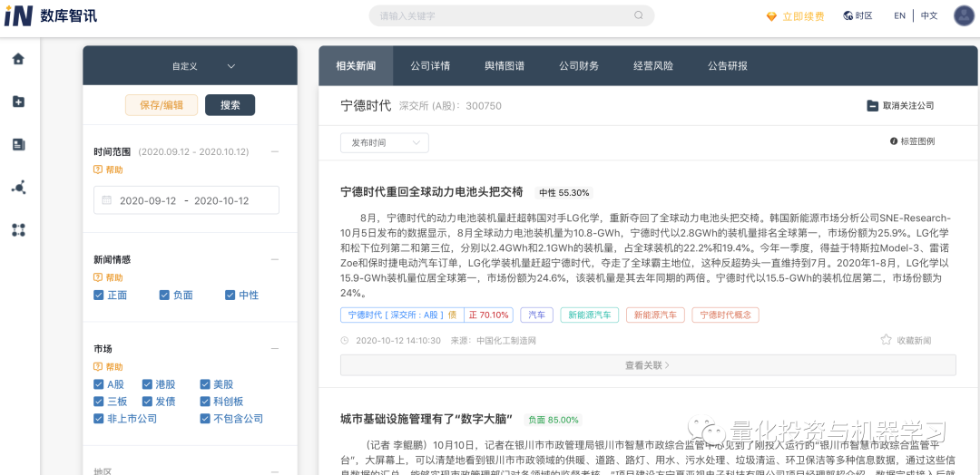Switch language to EN
This screenshot has height=475, width=980.
click(x=899, y=15)
